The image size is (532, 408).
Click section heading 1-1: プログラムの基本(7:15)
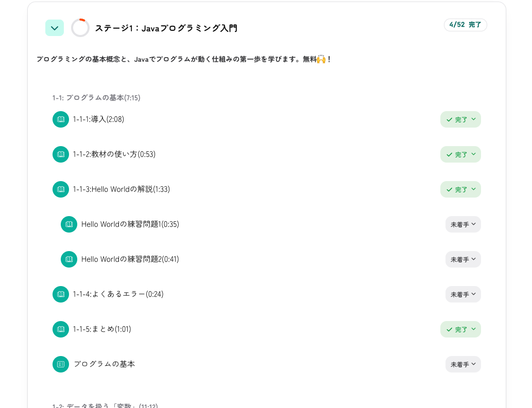pyautogui.click(x=96, y=98)
